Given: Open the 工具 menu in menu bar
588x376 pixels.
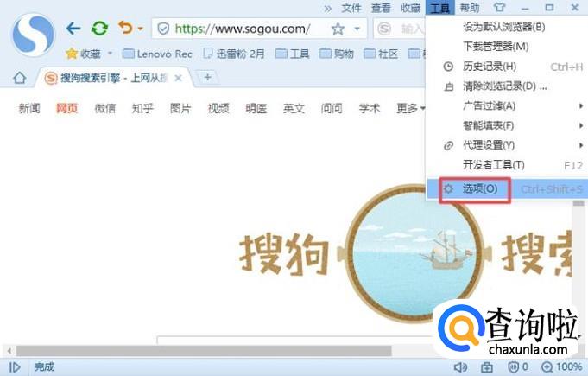Looking at the screenshot, I should (439, 8).
